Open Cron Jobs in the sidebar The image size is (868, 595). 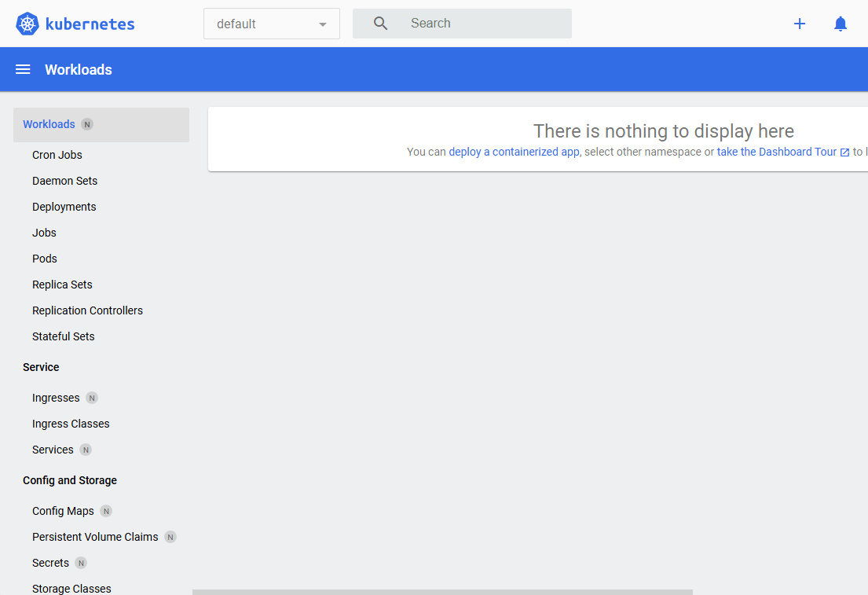pyautogui.click(x=57, y=155)
